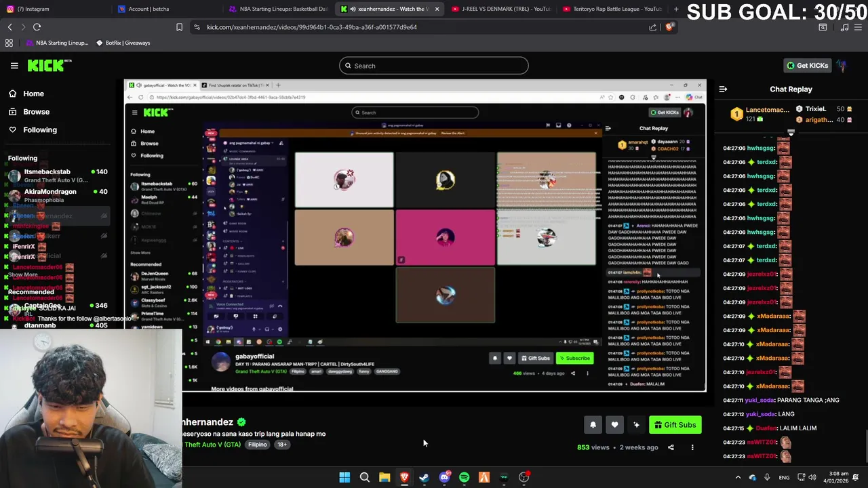Open the clock and date panel
This screenshot has width=868, height=488.
click(x=835, y=477)
